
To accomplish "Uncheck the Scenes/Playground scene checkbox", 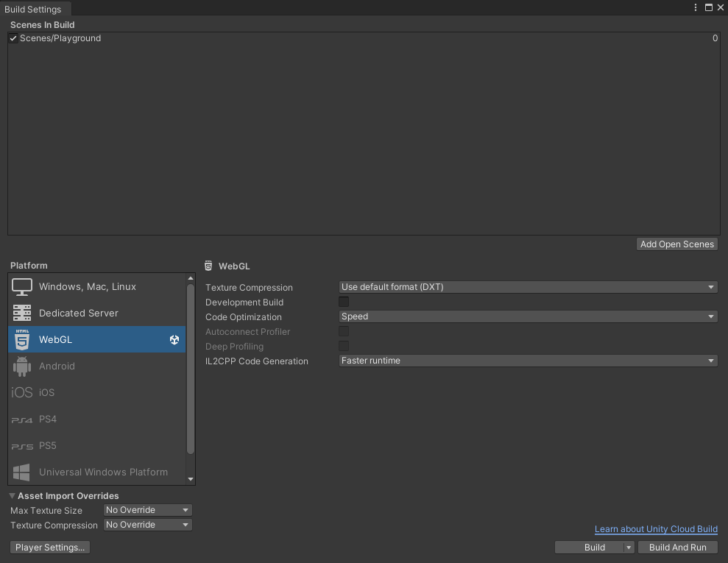I will (13, 38).
